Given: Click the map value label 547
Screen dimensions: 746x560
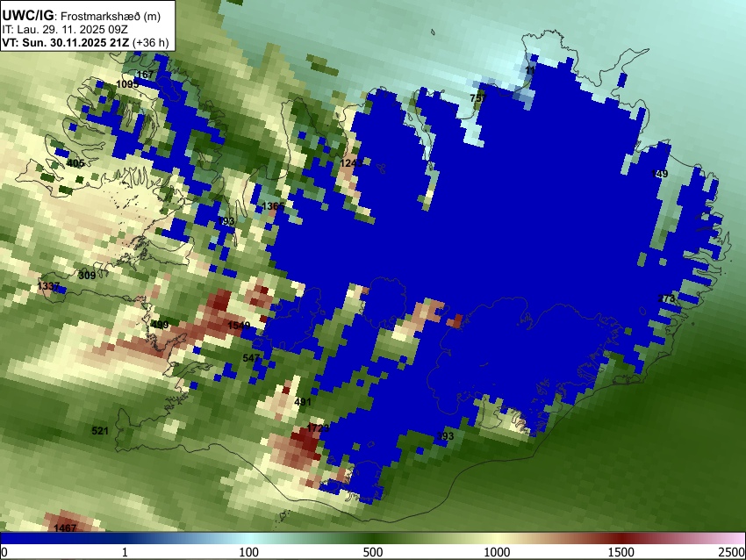Looking at the screenshot, I should [x=251, y=358].
